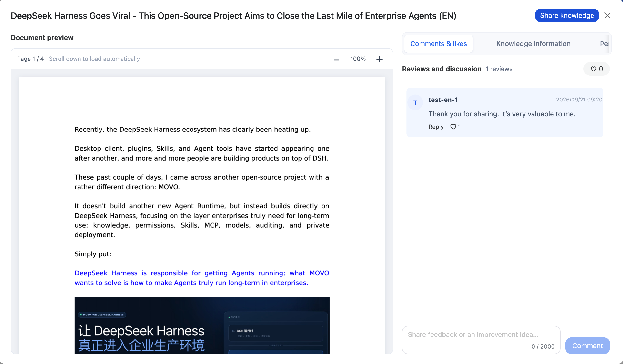Image resolution: width=623 pixels, height=364 pixels.
Task: Reply to test-en-1's comment
Action: pos(436,127)
